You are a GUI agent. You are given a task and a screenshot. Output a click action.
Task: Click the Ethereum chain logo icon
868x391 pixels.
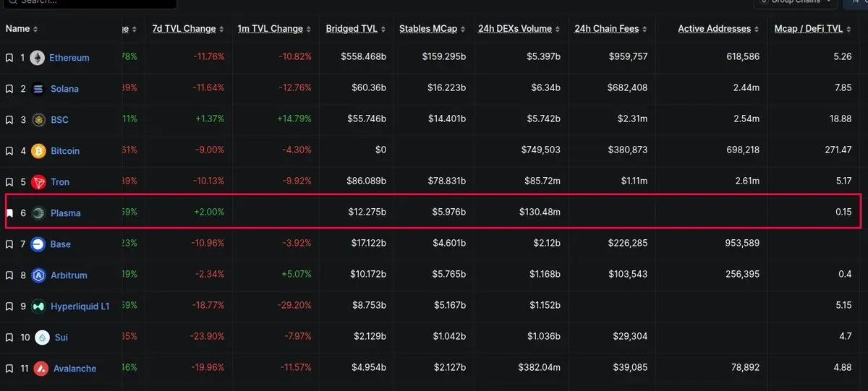(38, 58)
